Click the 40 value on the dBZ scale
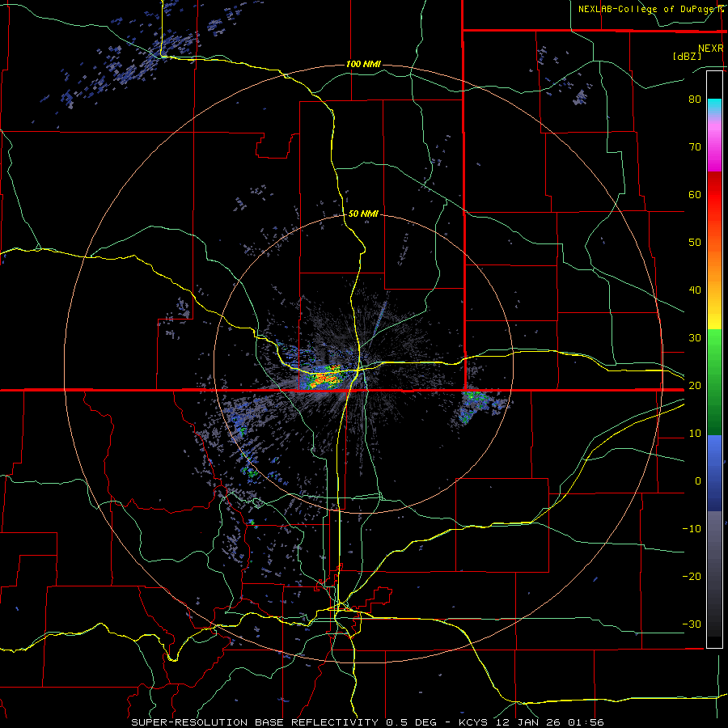This screenshot has width=728, height=728. 695,290
